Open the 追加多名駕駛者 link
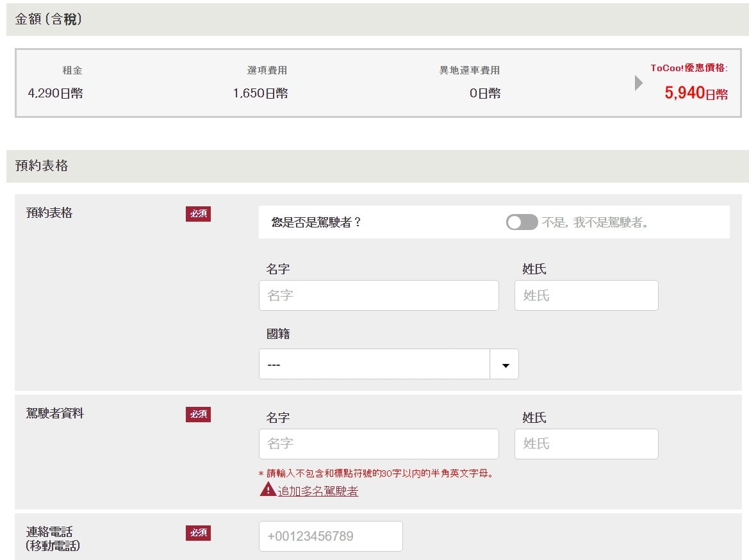The width and height of the screenshot is (749, 560). point(318,491)
